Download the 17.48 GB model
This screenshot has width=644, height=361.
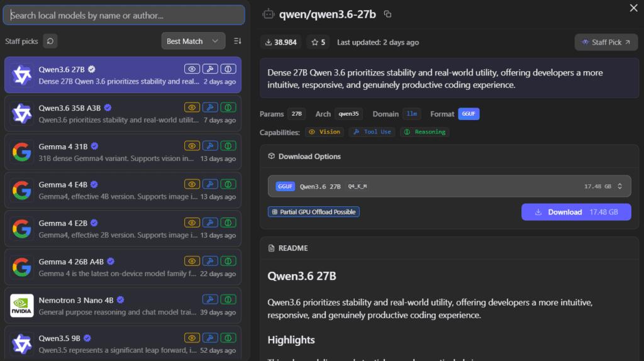[x=576, y=212]
